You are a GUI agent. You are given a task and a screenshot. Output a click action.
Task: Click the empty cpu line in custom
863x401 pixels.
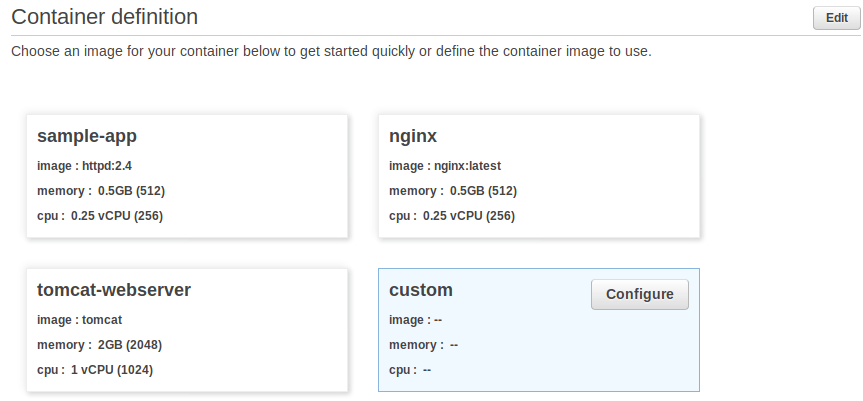coord(410,370)
